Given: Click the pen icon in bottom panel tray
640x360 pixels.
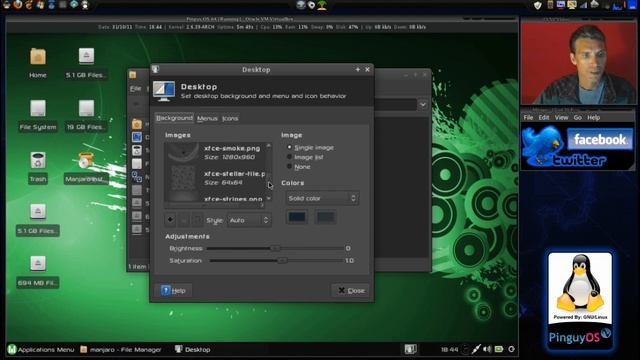Looking at the screenshot, I should 476,349.
